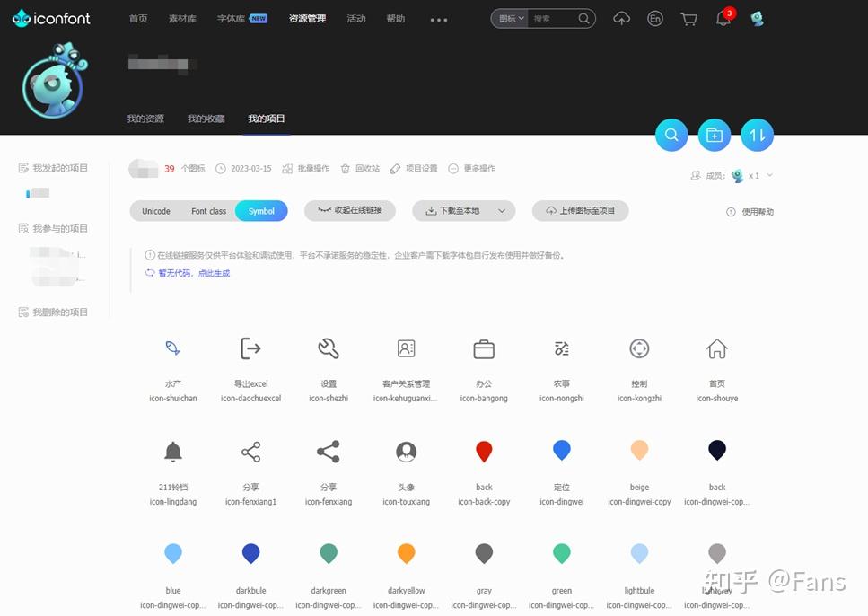Select the 设置 wrench icon

(329, 348)
